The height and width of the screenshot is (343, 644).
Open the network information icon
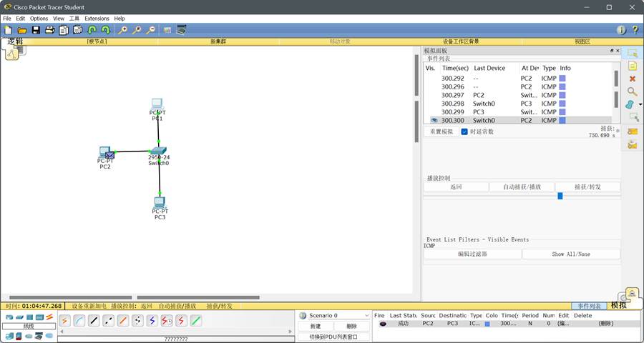pos(621,30)
